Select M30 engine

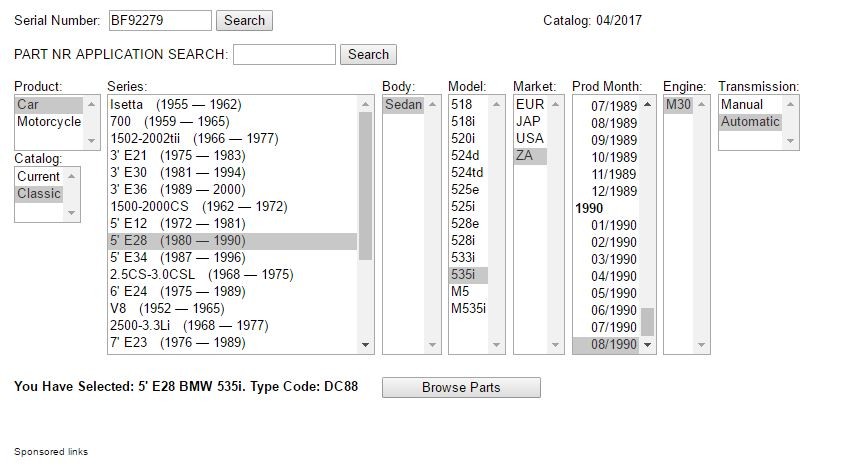tap(679, 104)
